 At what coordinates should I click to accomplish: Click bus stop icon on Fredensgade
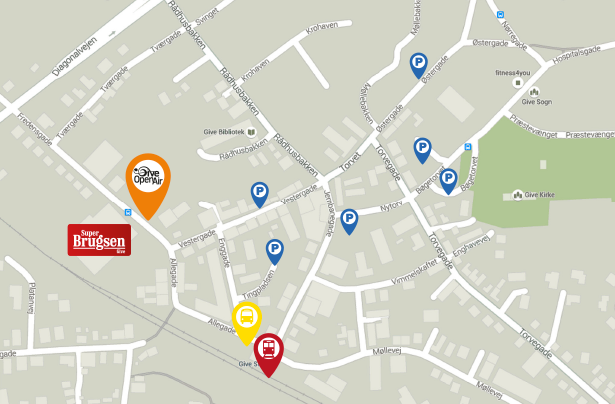tap(128, 213)
